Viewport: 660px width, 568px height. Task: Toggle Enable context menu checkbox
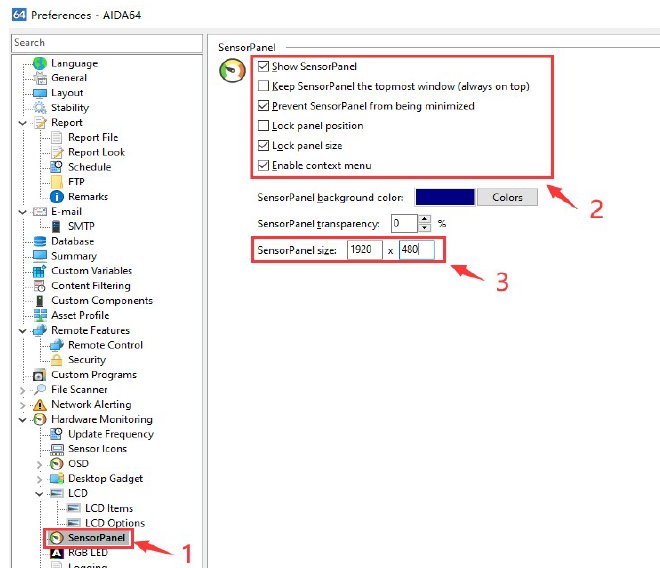click(x=263, y=165)
